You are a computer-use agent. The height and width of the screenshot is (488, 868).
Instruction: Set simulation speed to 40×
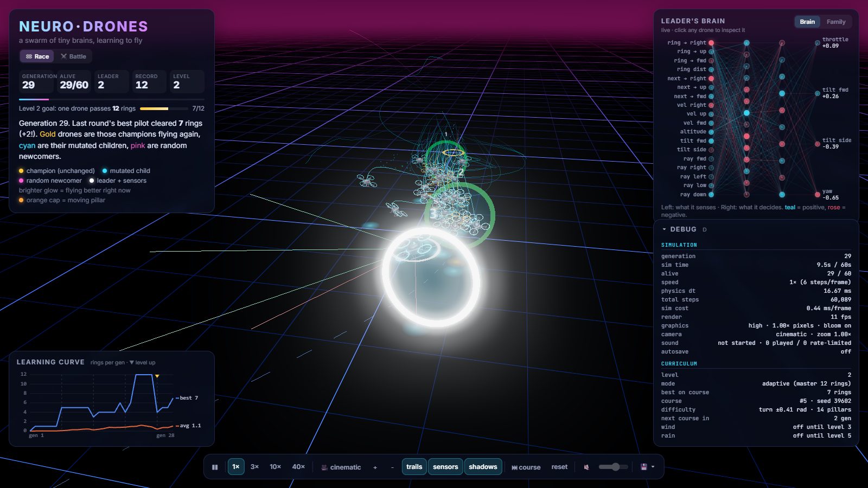(298, 467)
